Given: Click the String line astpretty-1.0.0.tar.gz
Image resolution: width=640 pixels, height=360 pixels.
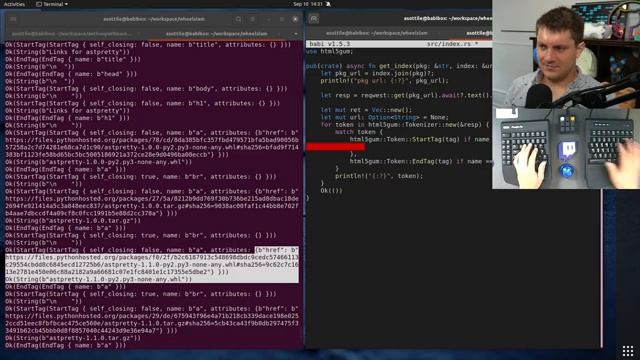Looking at the screenshot, I should tap(73, 221).
